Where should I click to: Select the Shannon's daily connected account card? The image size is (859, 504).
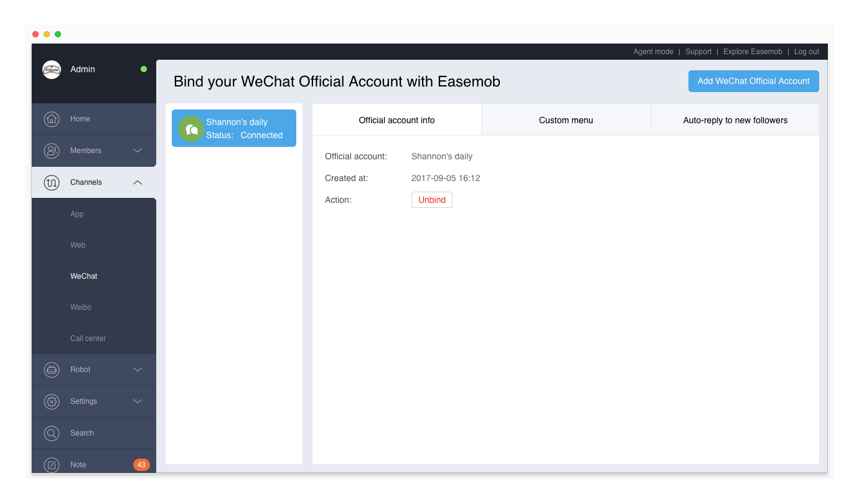click(234, 128)
